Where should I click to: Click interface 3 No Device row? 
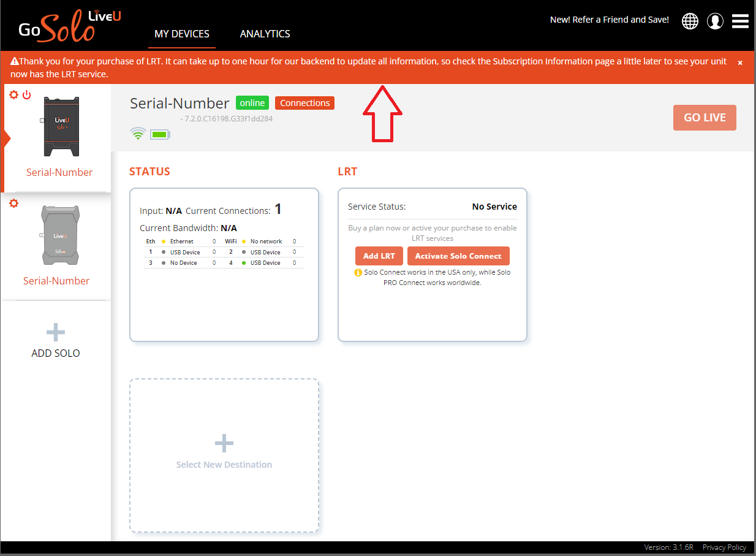pyautogui.click(x=181, y=262)
